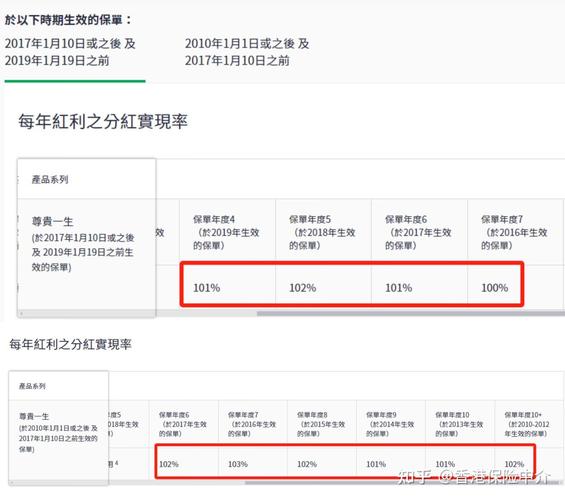565x500 pixels.
Task: Switch to 2010年1月1日或之後 period tab
Action: tap(247, 52)
